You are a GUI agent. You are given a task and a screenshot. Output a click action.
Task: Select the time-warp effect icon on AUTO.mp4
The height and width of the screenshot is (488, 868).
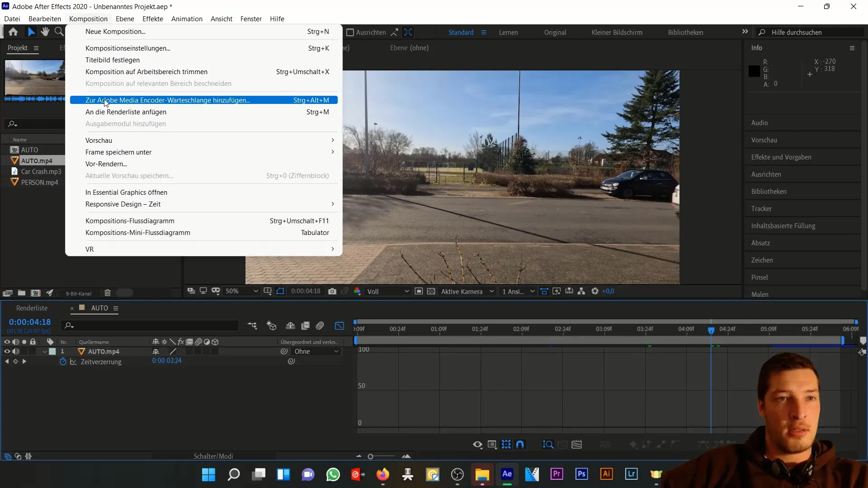[72, 361]
